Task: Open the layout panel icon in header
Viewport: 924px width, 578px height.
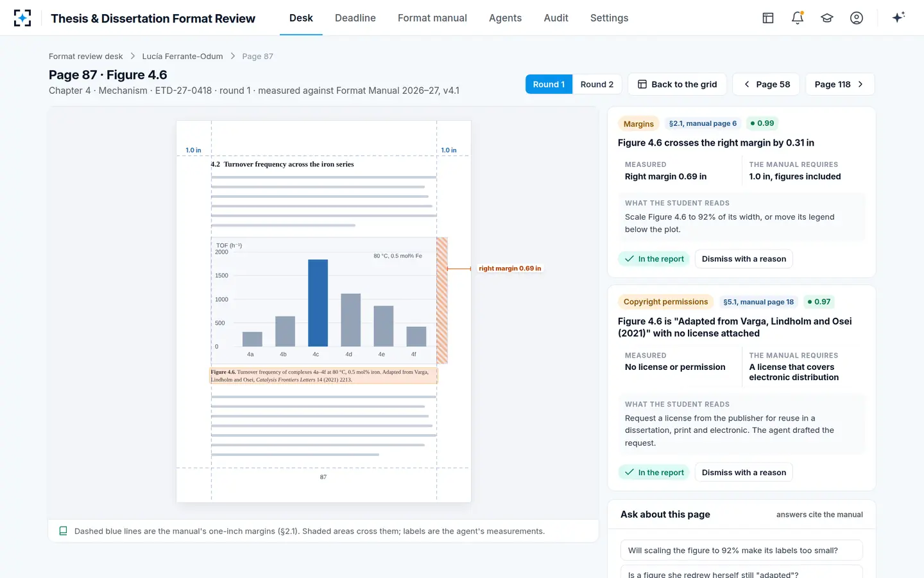Action: 768,18
